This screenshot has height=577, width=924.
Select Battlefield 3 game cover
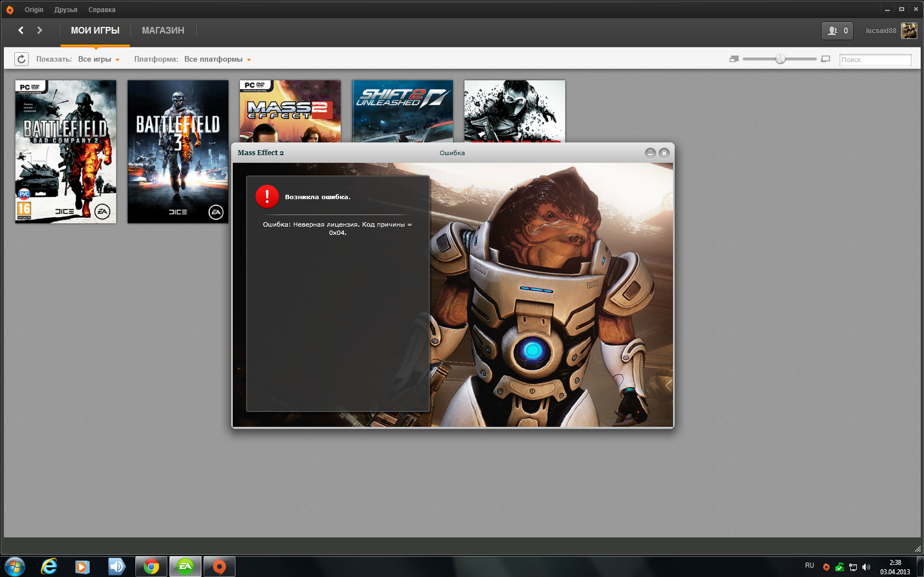[x=178, y=152]
